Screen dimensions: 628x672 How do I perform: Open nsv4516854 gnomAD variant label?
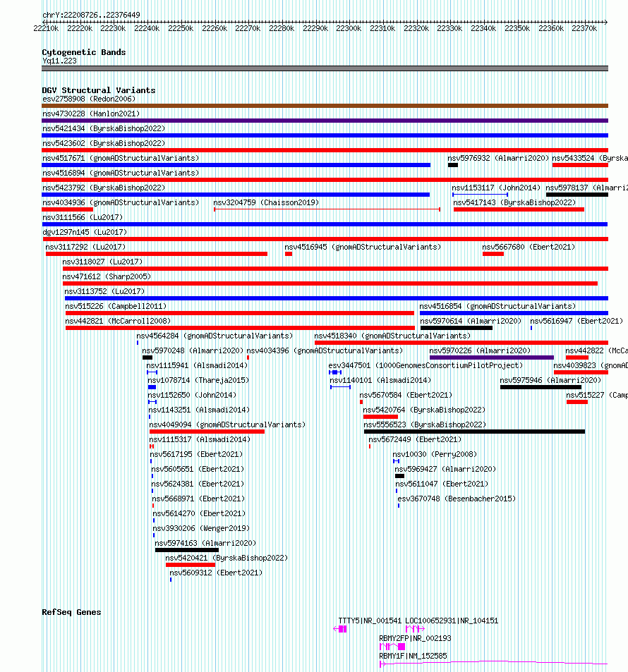point(497,306)
